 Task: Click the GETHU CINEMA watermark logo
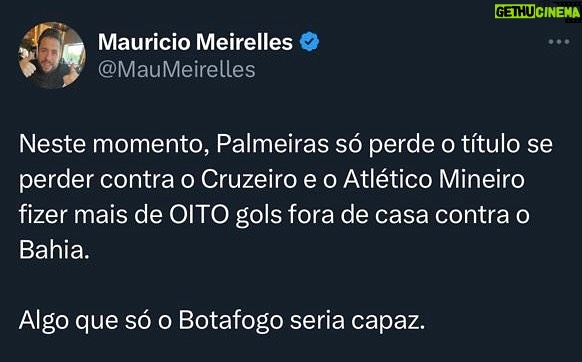[537, 12]
